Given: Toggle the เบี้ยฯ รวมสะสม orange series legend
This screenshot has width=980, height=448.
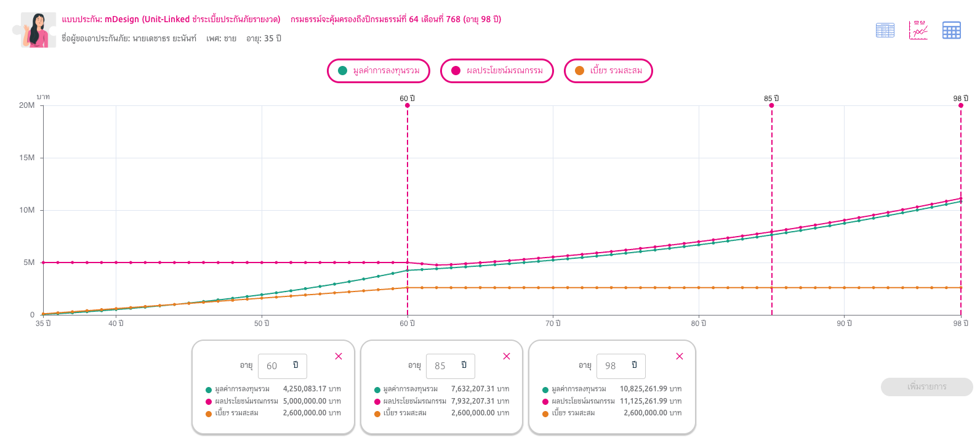Looking at the screenshot, I should [x=608, y=70].
